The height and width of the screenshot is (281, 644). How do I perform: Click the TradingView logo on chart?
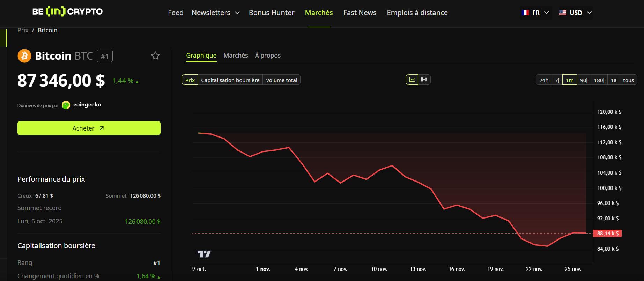point(204,254)
